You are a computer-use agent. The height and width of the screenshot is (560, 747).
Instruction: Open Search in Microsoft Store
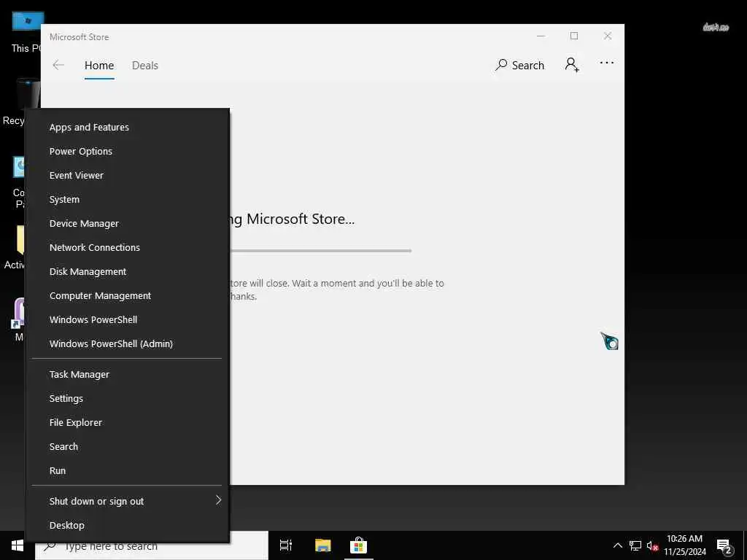[x=519, y=65]
